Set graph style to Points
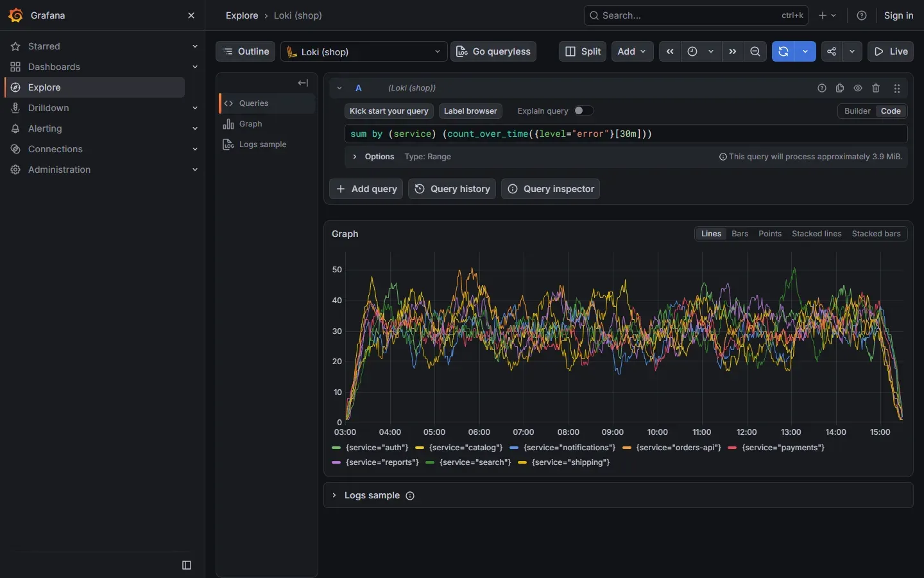924x578 pixels. [770, 234]
